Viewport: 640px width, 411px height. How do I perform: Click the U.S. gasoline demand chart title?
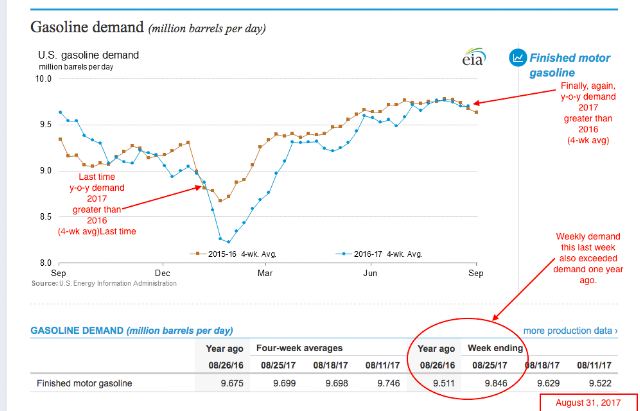tap(89, 55)
